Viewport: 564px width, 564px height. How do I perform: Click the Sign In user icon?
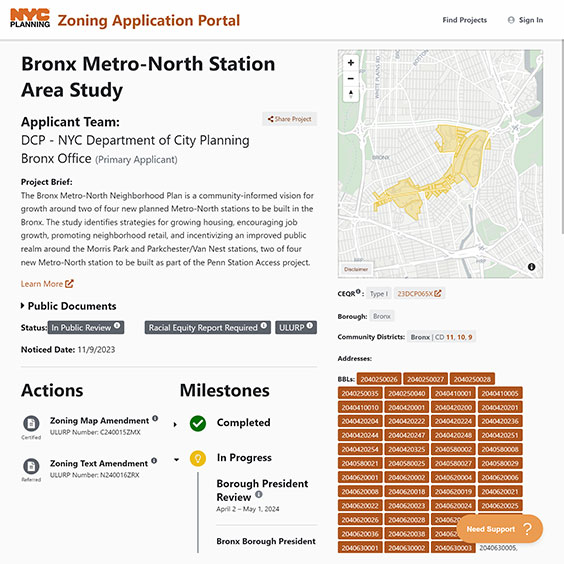point(511,20)
